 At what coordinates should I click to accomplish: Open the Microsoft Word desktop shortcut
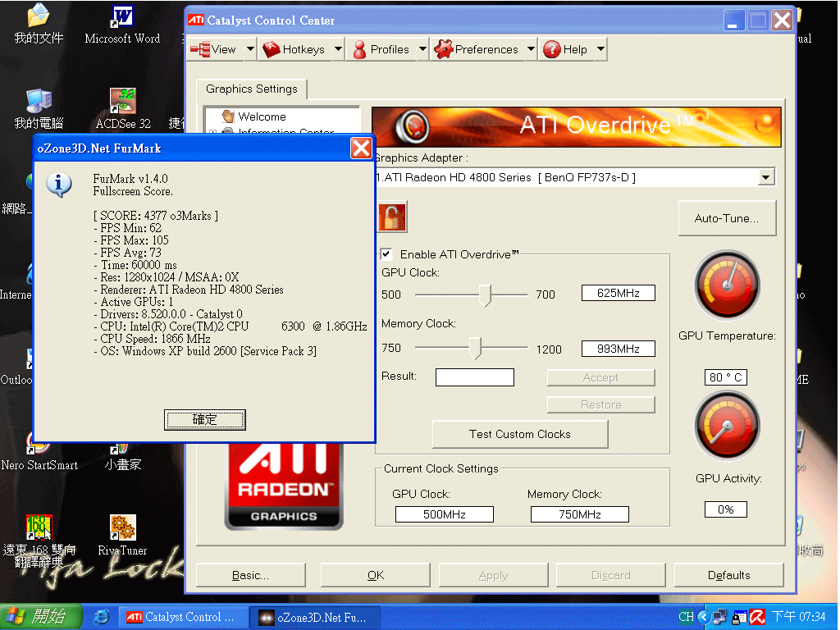pos(122,17)
